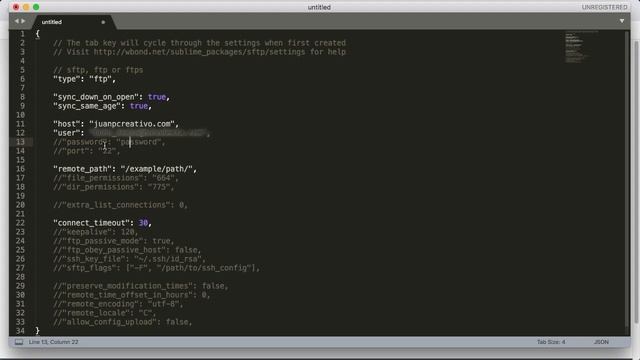640x360 pixels.
Task: Click the vertical scrollbar
Action: (x=627, y=178)
